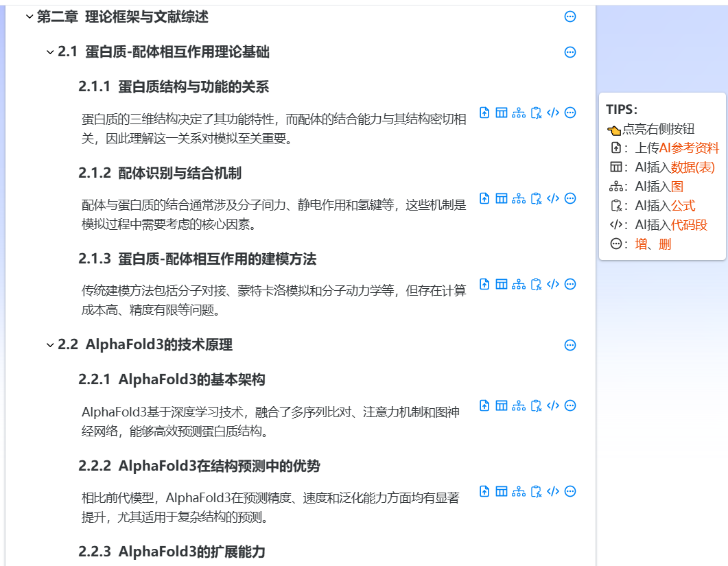Insert AI code snippet in section 2.2.2
The image size is (728, 566).
tap(553, 492)
